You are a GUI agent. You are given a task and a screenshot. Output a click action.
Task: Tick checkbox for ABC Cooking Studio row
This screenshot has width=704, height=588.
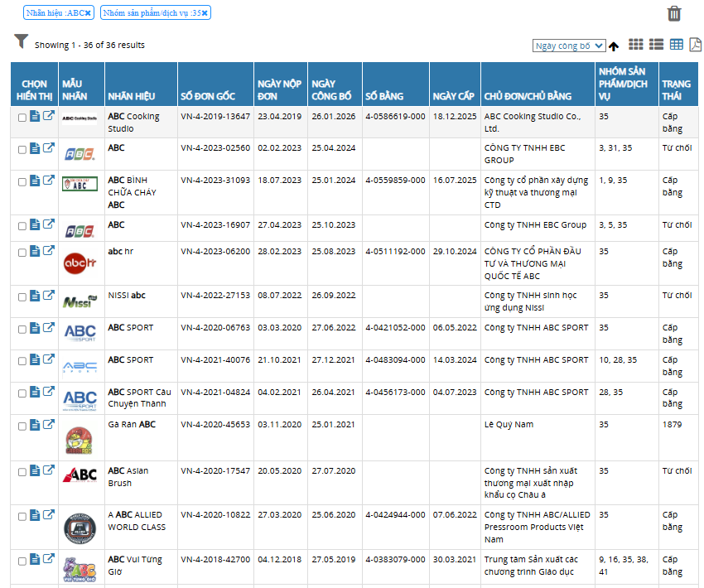pyautogui.click(x=22, y=118)
